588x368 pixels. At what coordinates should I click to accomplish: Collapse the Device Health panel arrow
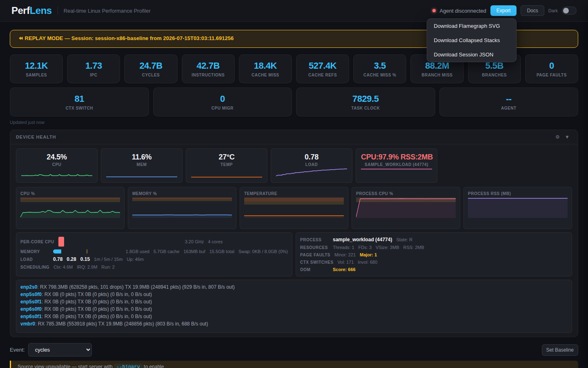click(x=567, y=137)
